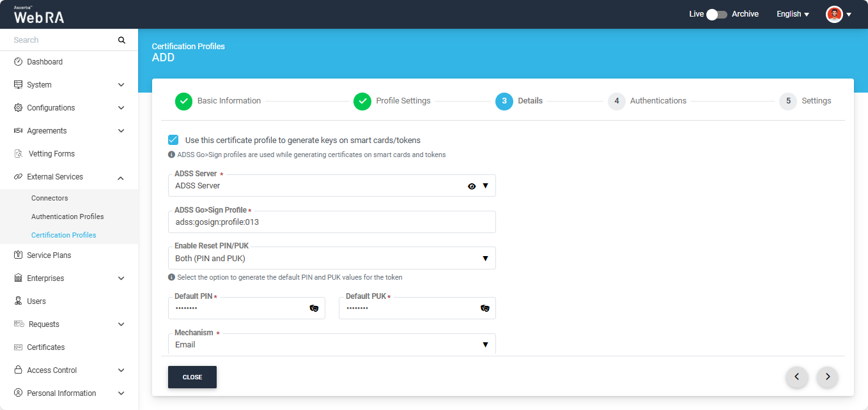Click the search magnifier icon in sidebar
Screen dimensions: 868x410
click(x=121, y=40)
